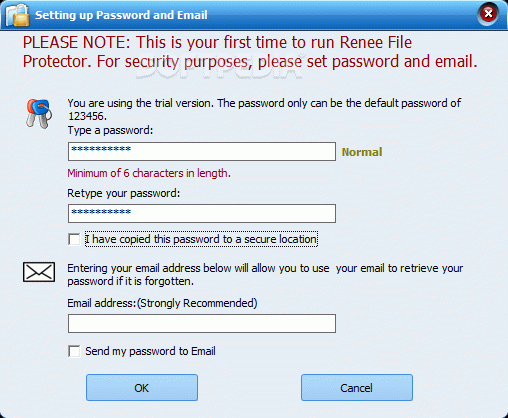Click the envelope mail icon

(39, 272)
